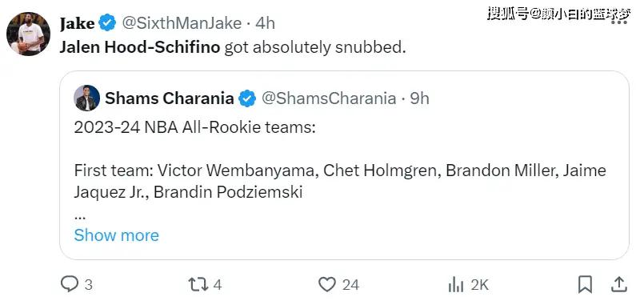Open the three-dot more options menu

pyautogui.click(x=619, y=22)
